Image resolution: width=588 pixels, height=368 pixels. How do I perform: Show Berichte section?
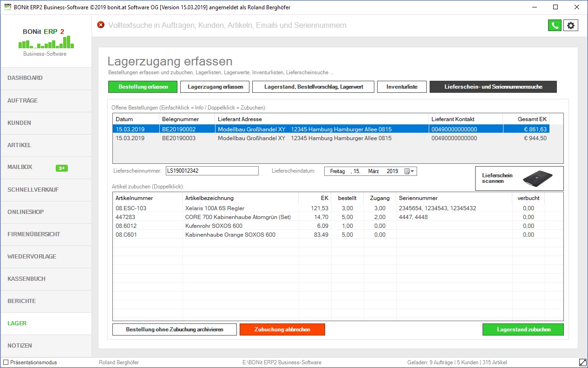[x=46, y=301]
